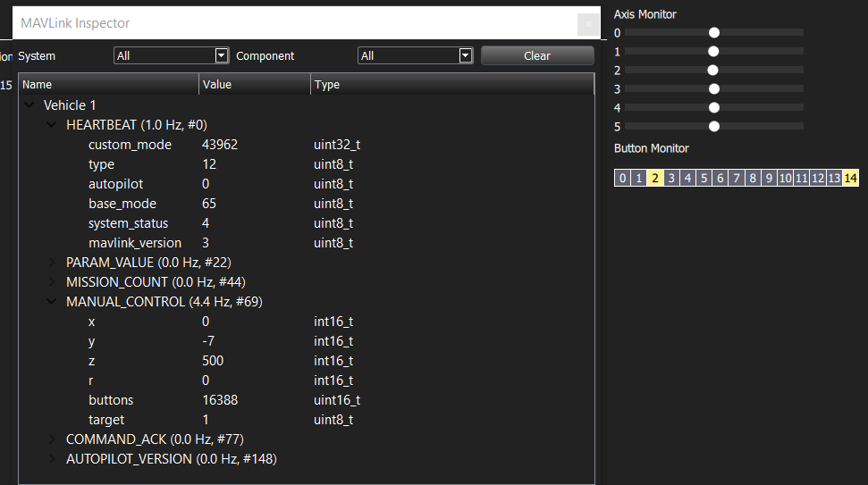The height and width of the screenshot is (485, 868).
Task: Expand the AUTOPILOT_VERSION message node
Action: 52,459
